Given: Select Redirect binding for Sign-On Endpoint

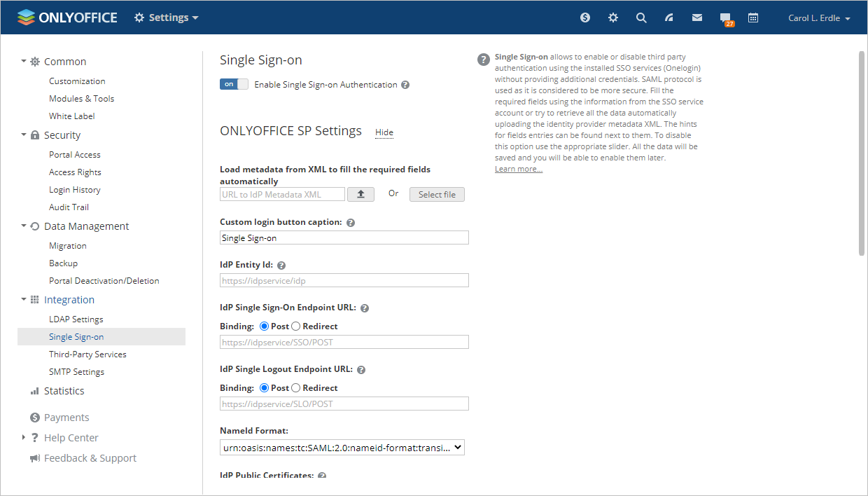Looking at the screenshot, I should point(295,326).
